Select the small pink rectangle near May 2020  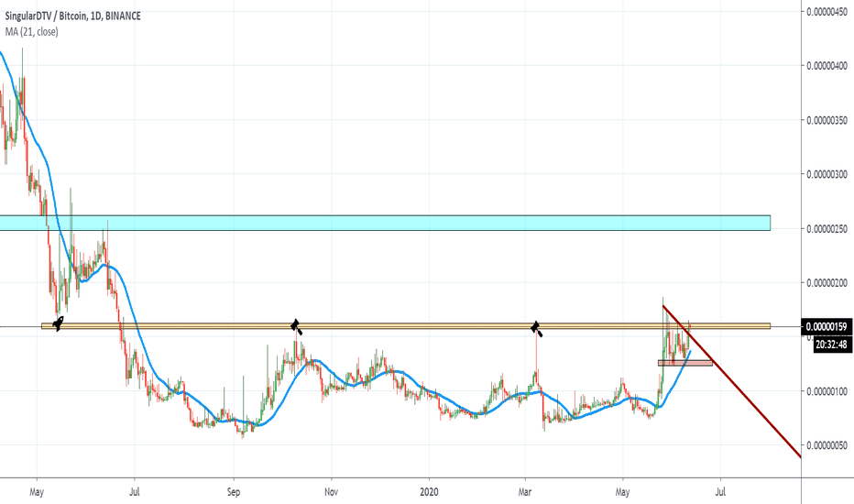point(685,363)
